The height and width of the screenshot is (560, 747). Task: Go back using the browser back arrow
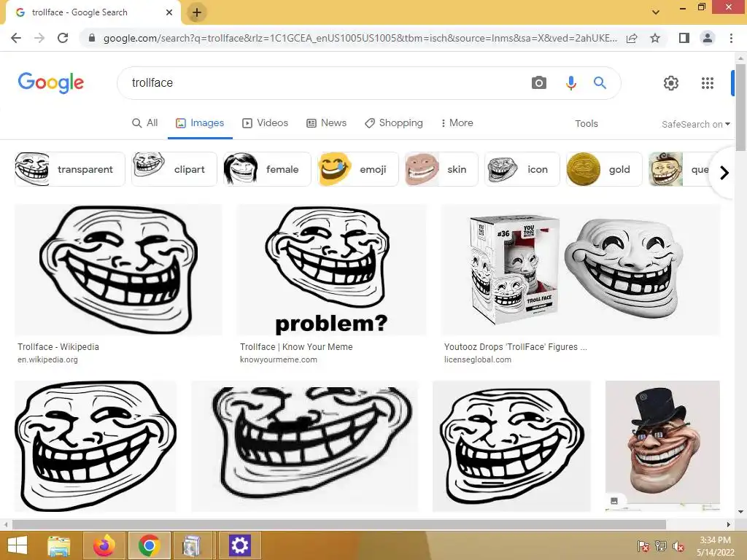point(16,38)
